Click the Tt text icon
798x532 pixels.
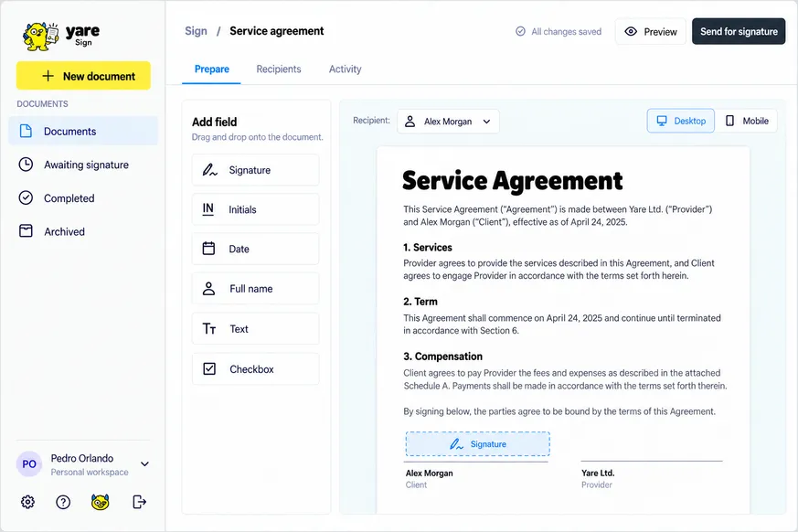click(209, 329)
